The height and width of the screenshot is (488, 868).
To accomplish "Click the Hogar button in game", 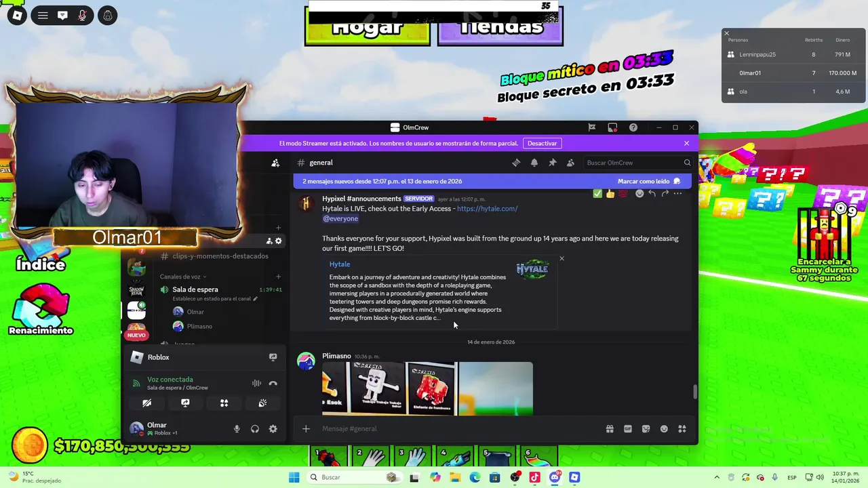I will click(367, 28).
